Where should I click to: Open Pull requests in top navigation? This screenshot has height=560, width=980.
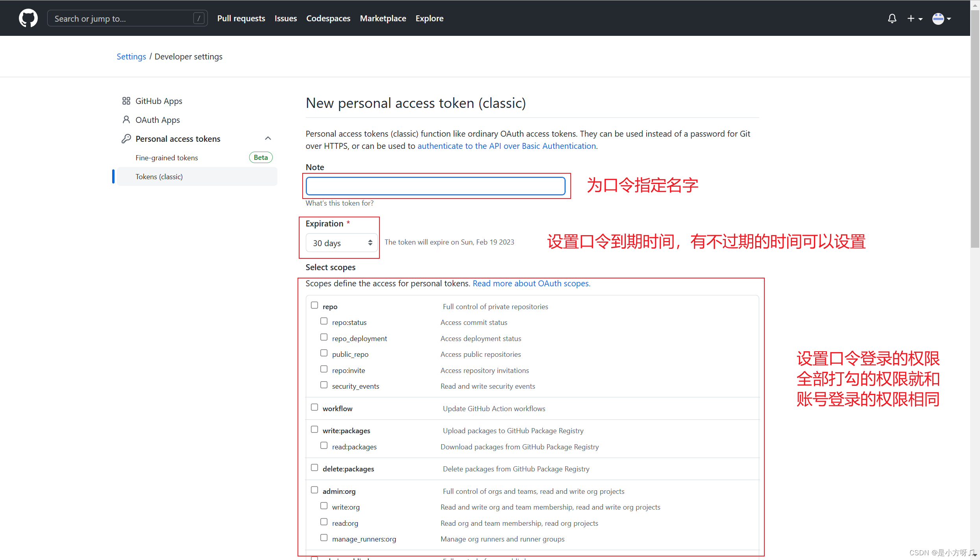coord(241,18)
